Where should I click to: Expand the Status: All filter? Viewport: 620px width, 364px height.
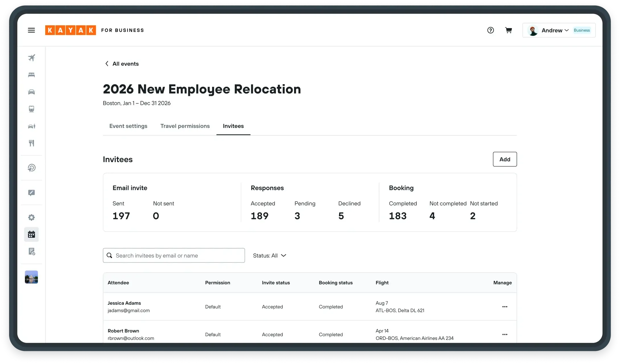[x=269, y=255]
